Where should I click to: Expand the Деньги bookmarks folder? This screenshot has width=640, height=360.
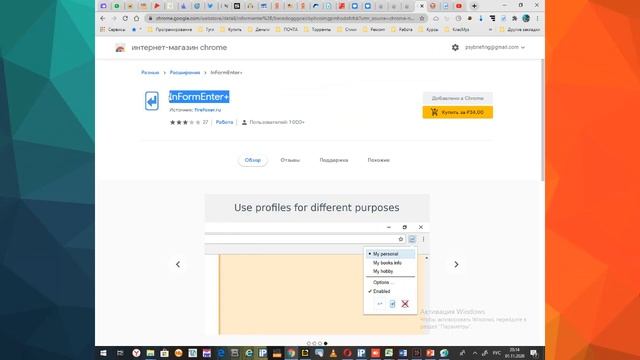click(259, 30)
